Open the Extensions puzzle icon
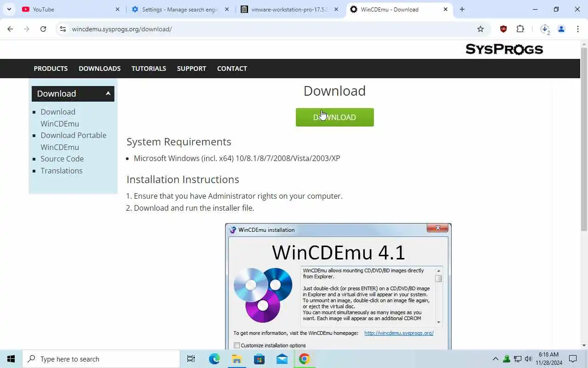The height and width of the screenshot is (368, 588). [x=520, y=29]
